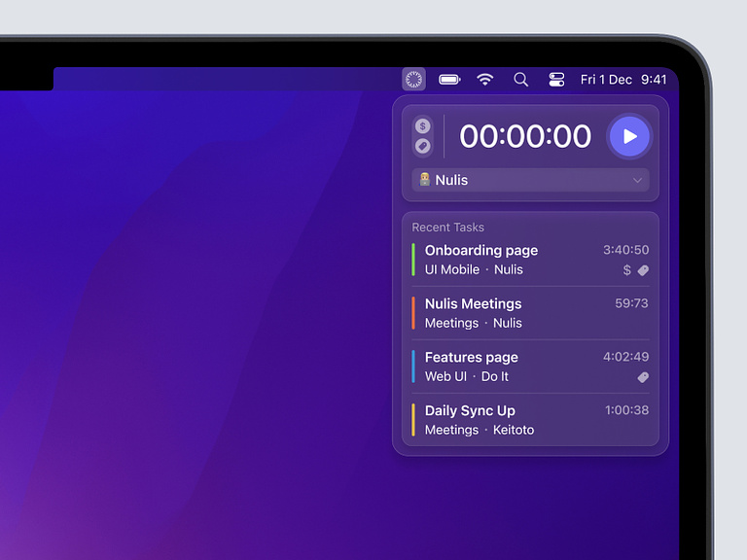747x560 pixels.
Task: Click tag icon on Features page task
Action: (x=643, y=377)
